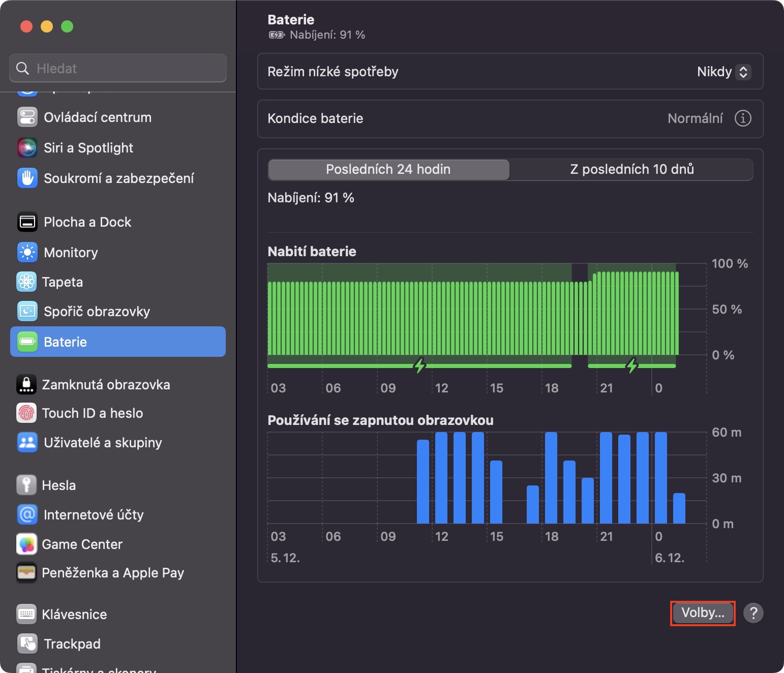This screenshot has width=784, height=673.
Task: Click the Touch ID a heslo fingerprint icon
Action: (26, 413)
